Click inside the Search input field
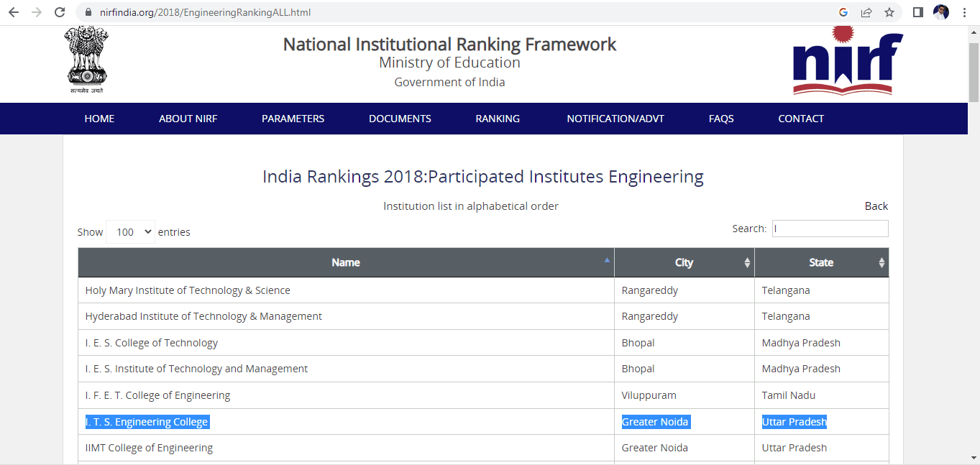Screen dimensions: 980x465 point(830,229)
